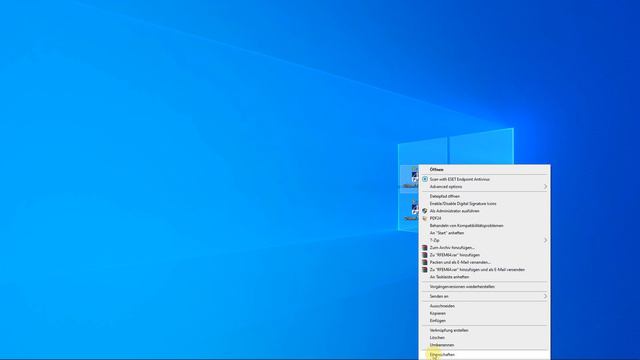Image resolution: width=640 pixels, height=360 pixels.
Task: Select Dateipfad öffnen menu entry
Action: [x=484, y=196]
